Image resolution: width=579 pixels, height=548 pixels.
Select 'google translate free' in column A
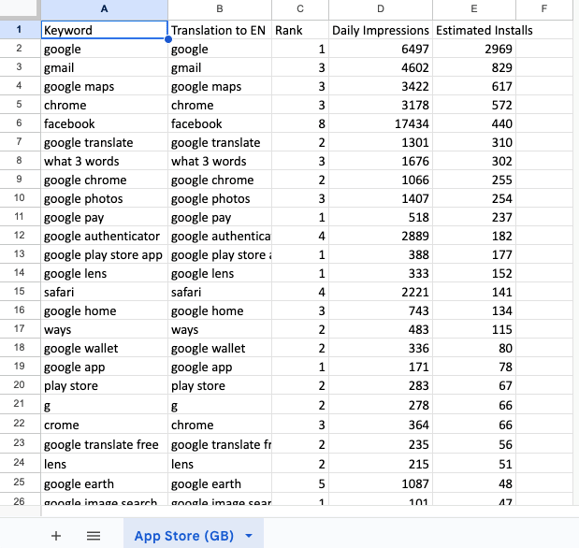point(104,444)
